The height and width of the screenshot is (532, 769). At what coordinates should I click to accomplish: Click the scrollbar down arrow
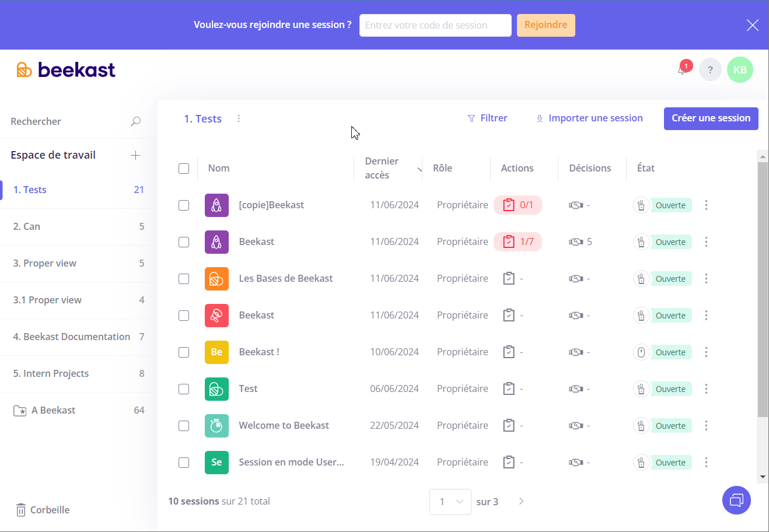(763, 477)
